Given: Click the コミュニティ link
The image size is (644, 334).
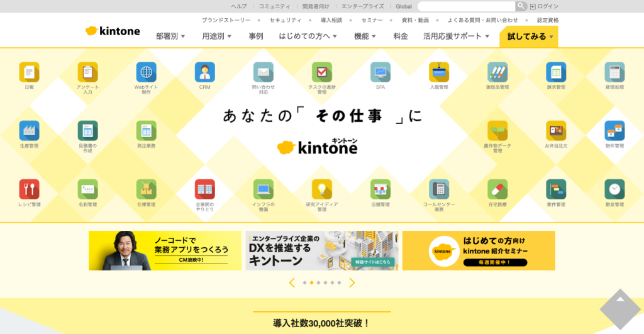Looking at the screenshot, I should (x=274, y=6).
